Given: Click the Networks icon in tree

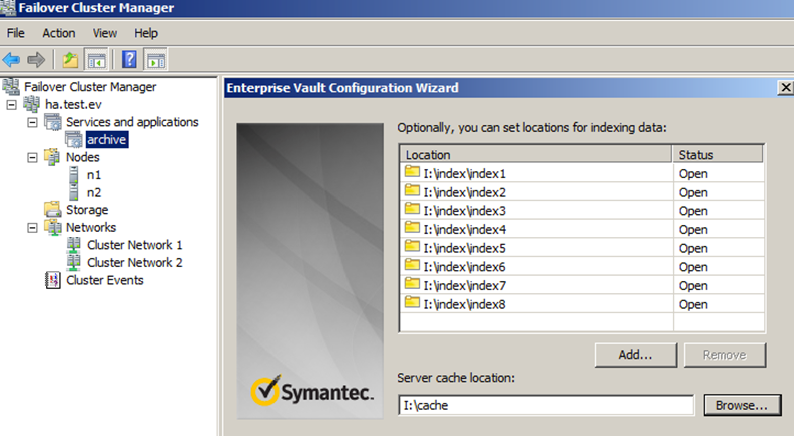Looking at the screenshot, I should coord(53,227).
